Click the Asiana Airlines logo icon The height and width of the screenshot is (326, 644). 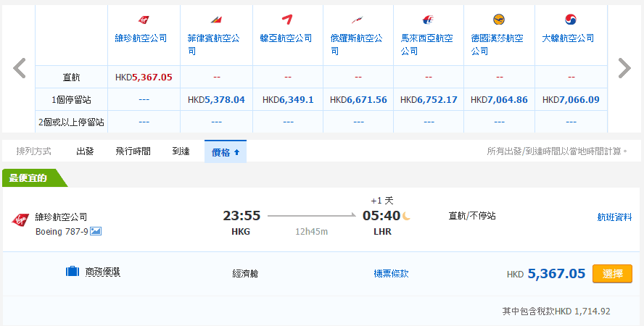pos(288,20)
